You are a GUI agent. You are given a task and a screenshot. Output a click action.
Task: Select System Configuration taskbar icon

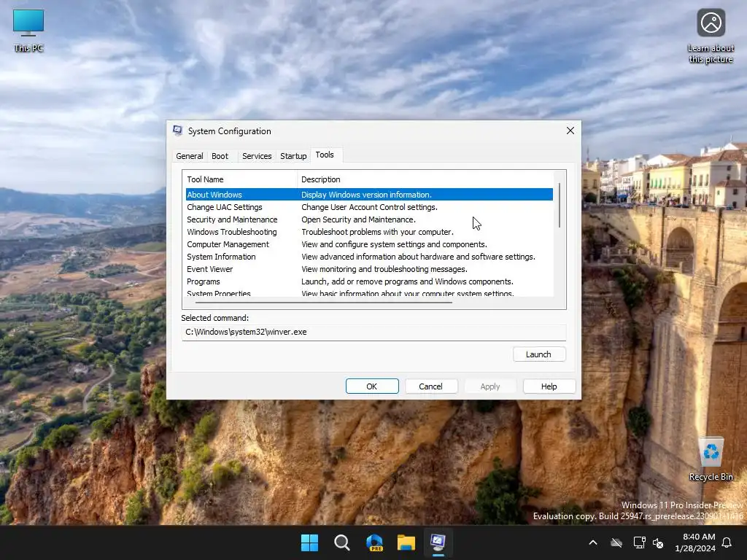tap(438, 542)
